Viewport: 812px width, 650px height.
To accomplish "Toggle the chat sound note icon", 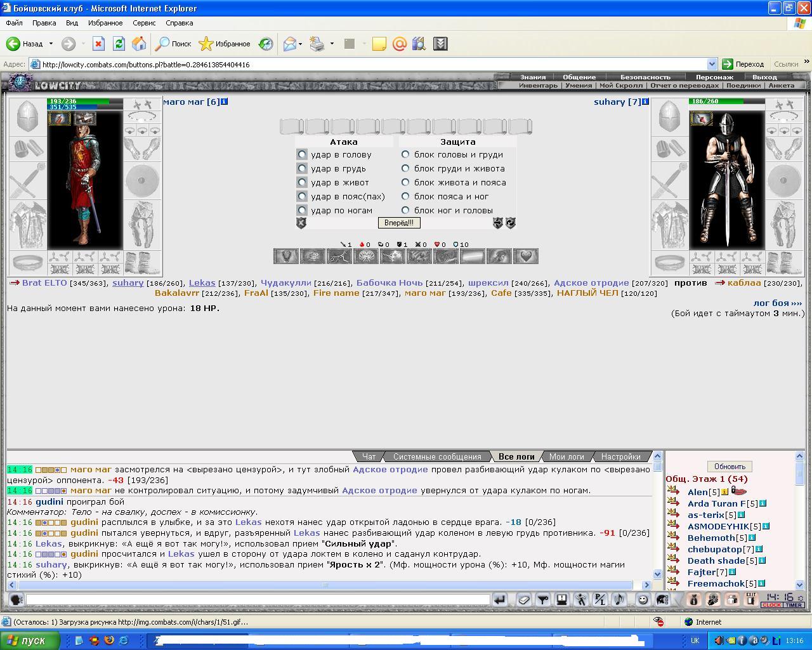I will point(619,599).
